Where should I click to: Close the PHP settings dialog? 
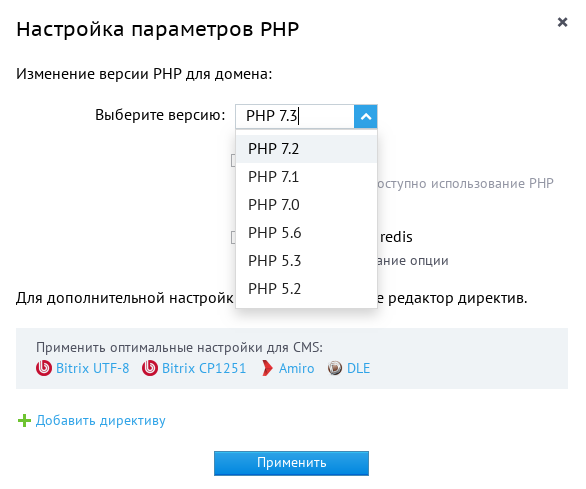coord(562,22)
